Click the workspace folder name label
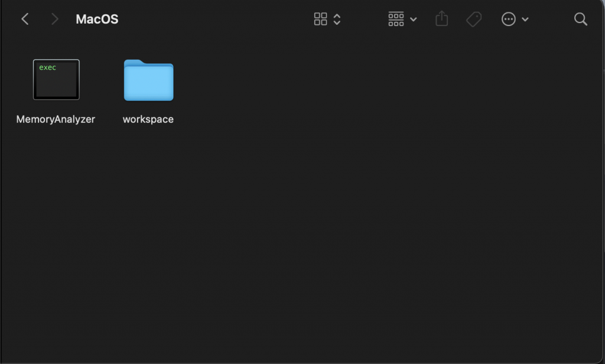The image size is (605, 364). [x=148, y=119]
